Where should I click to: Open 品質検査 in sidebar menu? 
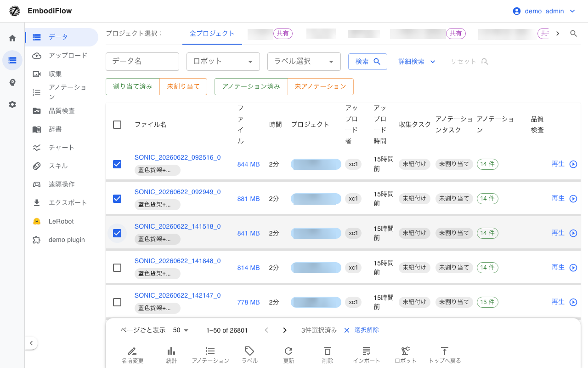tap(62, 111)
